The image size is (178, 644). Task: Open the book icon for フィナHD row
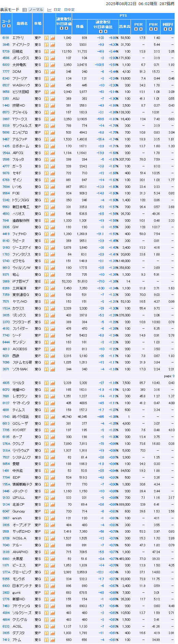pyautogui.click(x=46, y=234)
